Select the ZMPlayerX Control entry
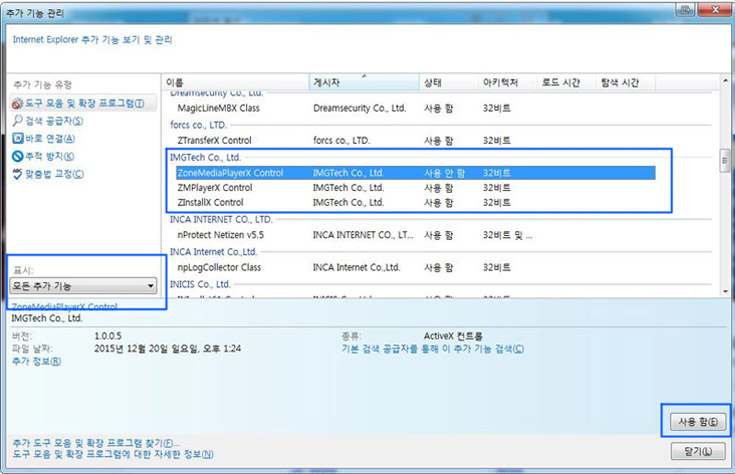735x474 pixels. pyautogui.click(x=214, y=188)
